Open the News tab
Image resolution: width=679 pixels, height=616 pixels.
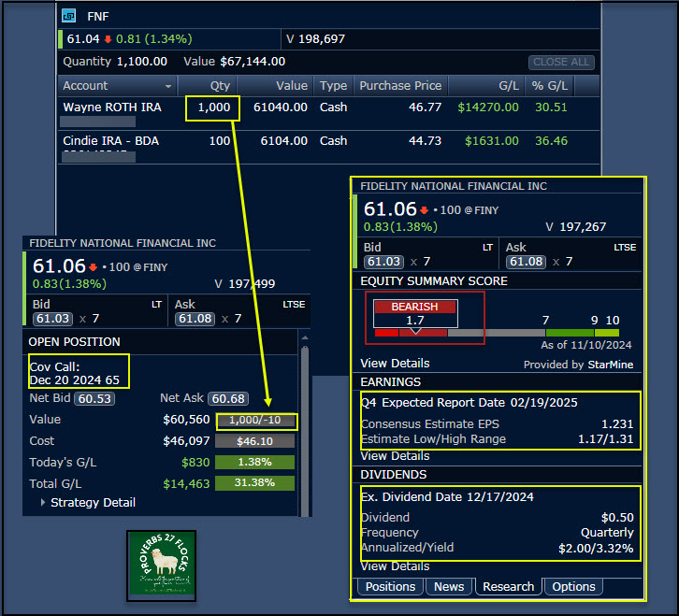pos(449,586)
